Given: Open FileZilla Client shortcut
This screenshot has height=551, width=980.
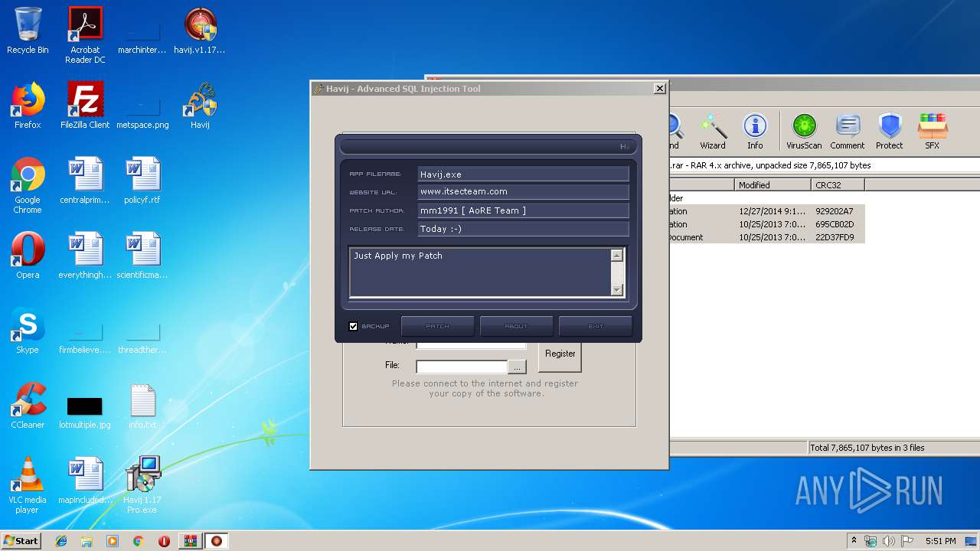Looking at the screenshot, I should point(85,106).
